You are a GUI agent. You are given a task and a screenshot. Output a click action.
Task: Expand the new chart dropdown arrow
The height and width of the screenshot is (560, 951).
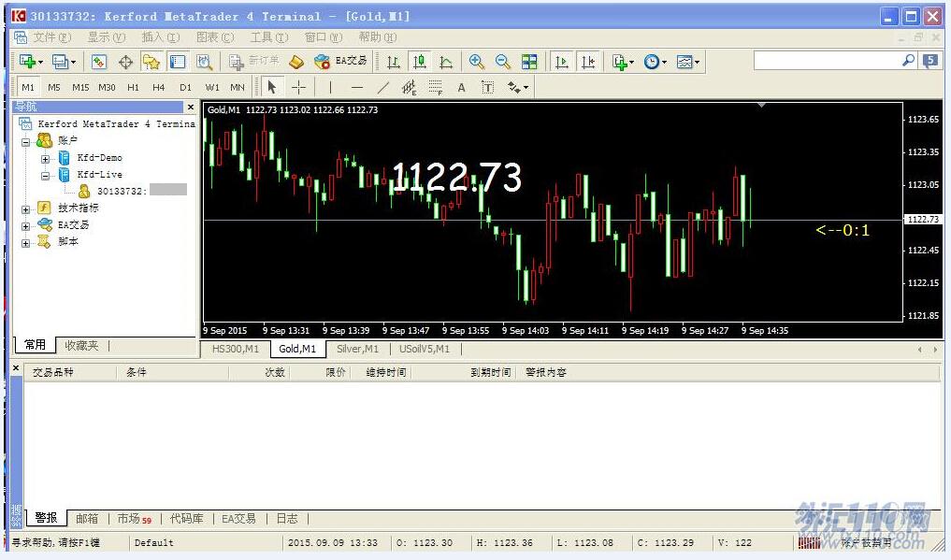point(40,62)
